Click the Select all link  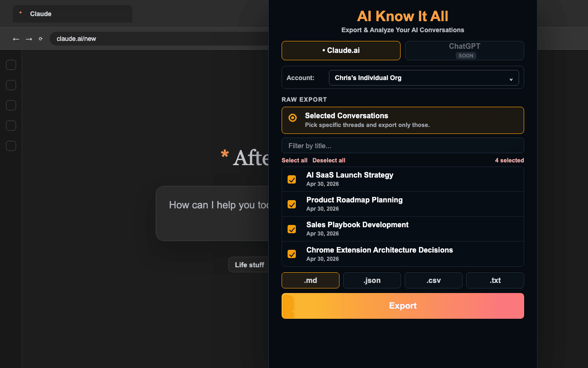pyautogui.click(x=294, y=161)
